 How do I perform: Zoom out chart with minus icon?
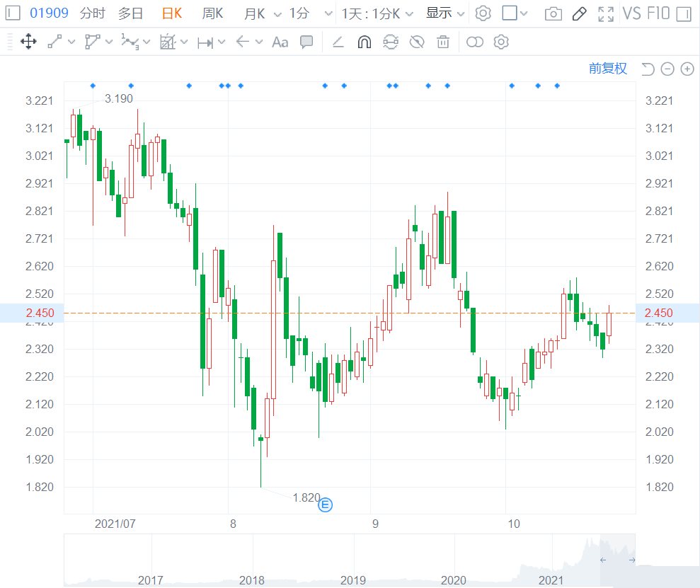coord(667,69)
